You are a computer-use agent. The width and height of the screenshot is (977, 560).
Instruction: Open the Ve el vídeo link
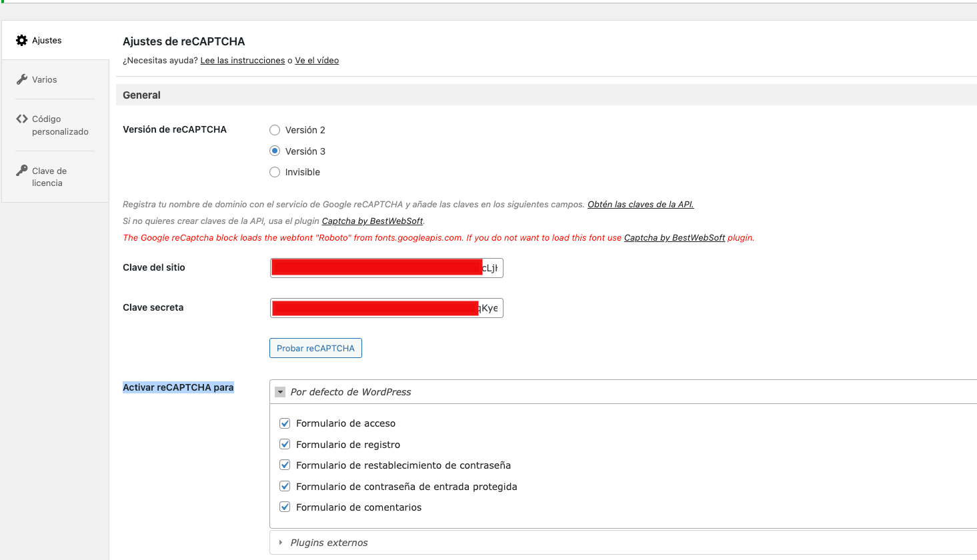(317, 61)
